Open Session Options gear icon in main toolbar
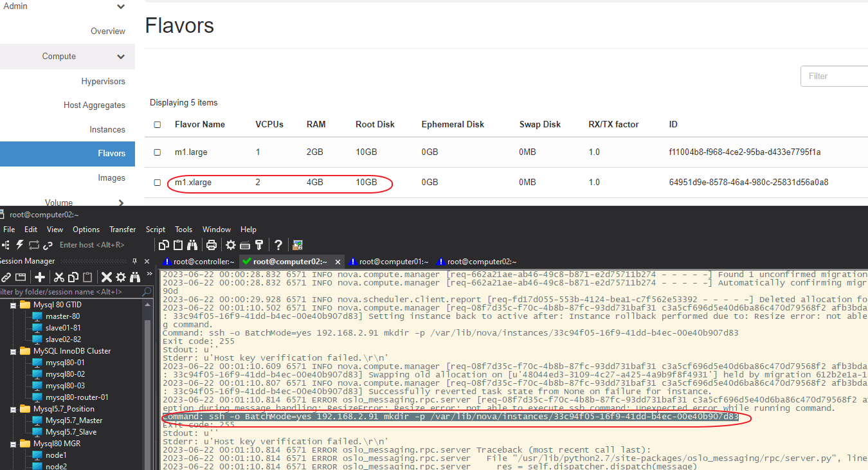868x470 pixels. [x=230, y=245]
